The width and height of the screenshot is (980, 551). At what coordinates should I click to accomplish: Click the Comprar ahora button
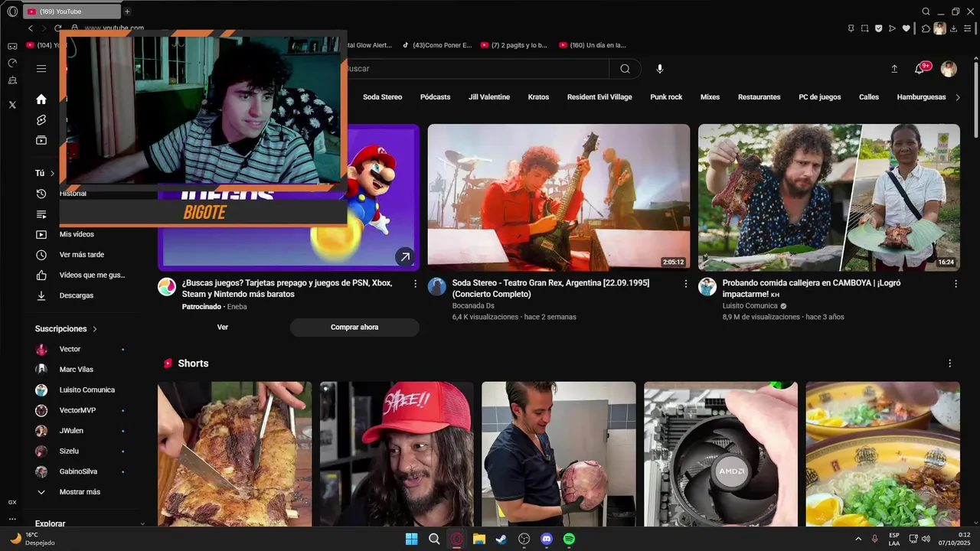[x=354, y=328]
